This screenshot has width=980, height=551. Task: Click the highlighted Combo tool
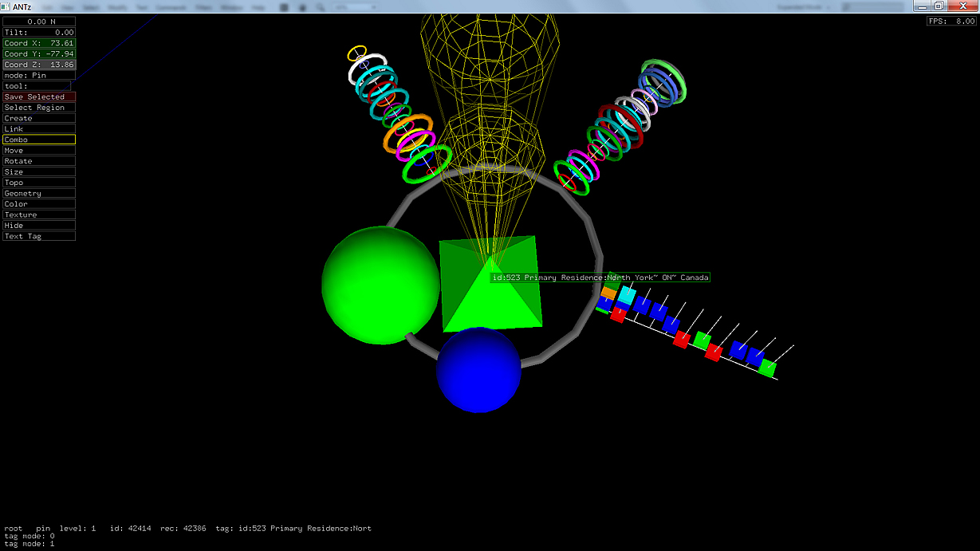(x=39, y=140)
